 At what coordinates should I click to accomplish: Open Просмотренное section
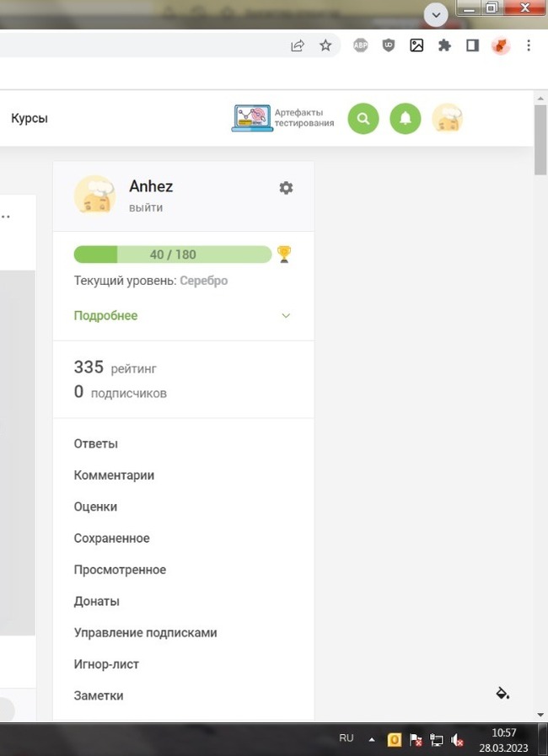120,570
